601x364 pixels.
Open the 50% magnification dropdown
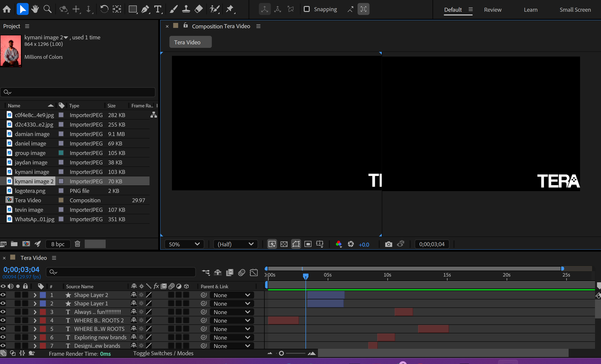184,244
